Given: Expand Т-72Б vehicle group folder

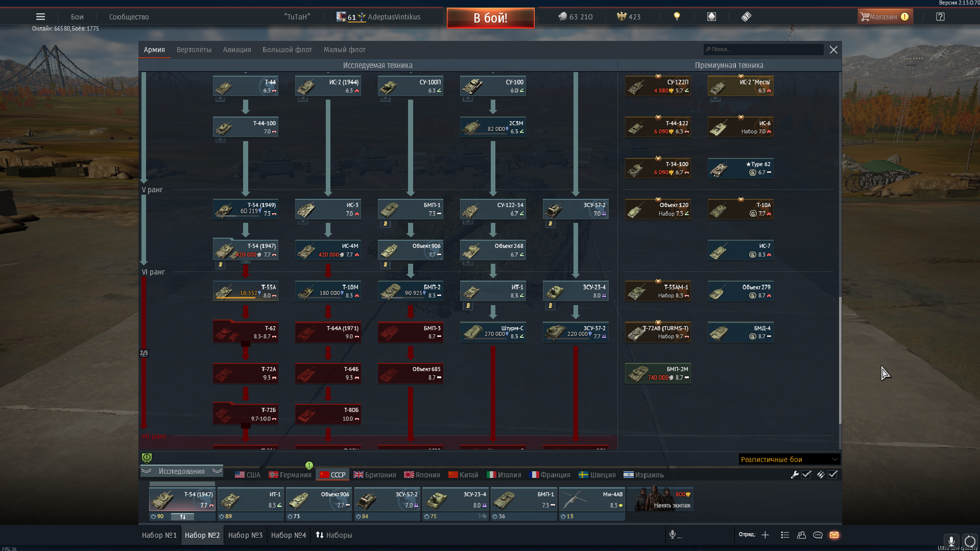Looking at the screenshot, I should 246,426.
